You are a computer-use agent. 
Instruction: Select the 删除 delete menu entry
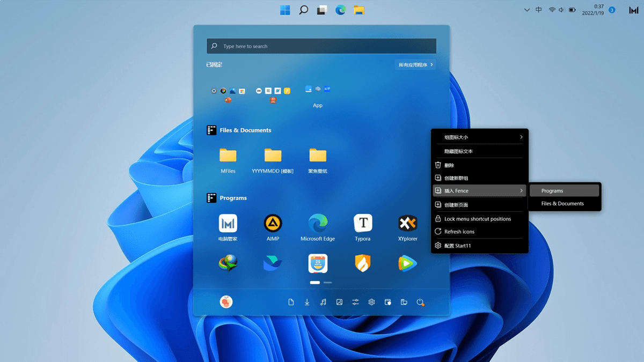(479, 165)
